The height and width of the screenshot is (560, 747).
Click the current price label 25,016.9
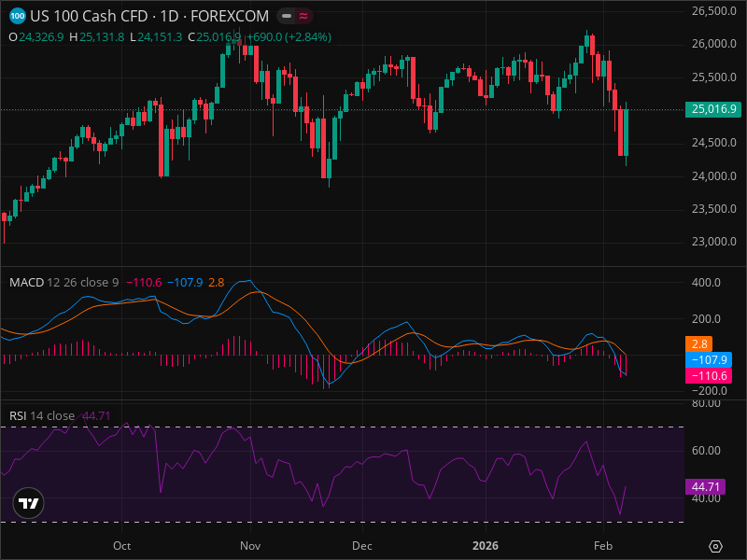click(713, 109)
